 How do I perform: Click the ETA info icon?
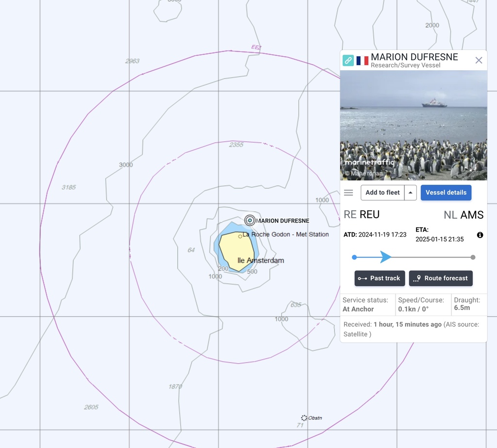[x=480, y=235]
